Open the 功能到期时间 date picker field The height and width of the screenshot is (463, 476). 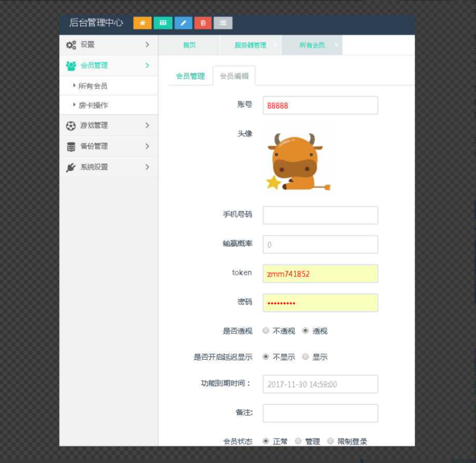click(320, 384)
